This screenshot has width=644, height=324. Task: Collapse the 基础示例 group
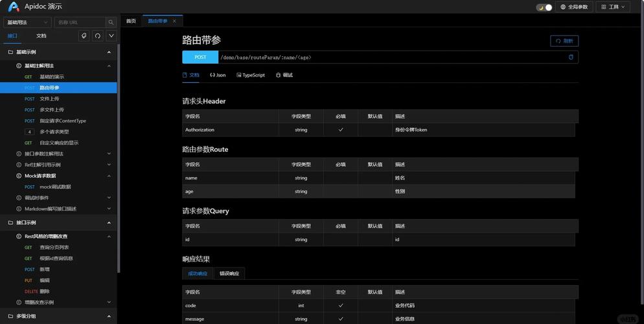109,52
